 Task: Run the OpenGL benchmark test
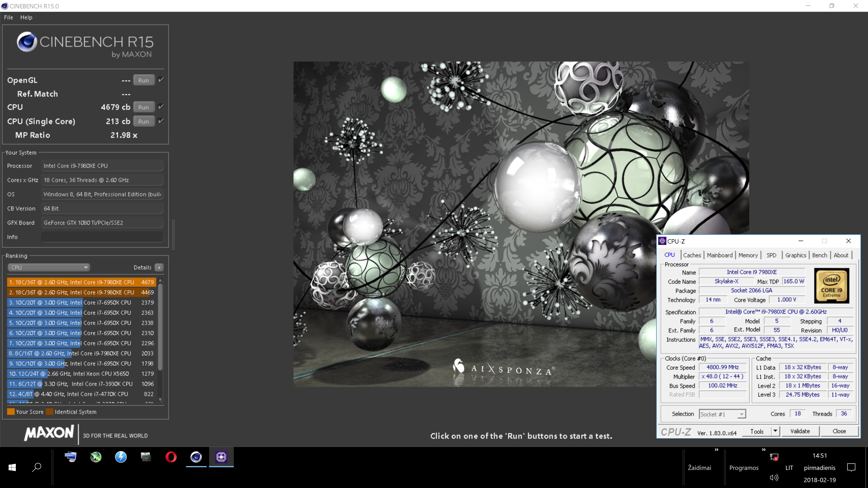tap(144, 80)
